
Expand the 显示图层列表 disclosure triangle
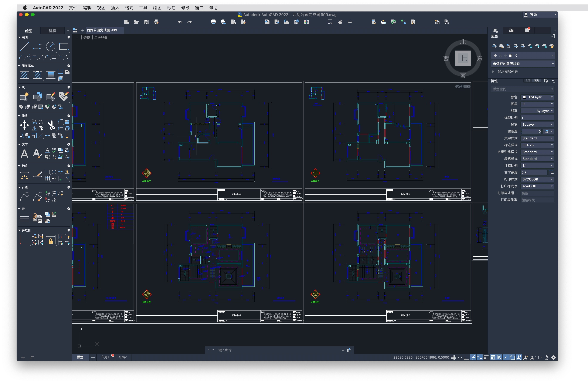click(x=493, y=72)
